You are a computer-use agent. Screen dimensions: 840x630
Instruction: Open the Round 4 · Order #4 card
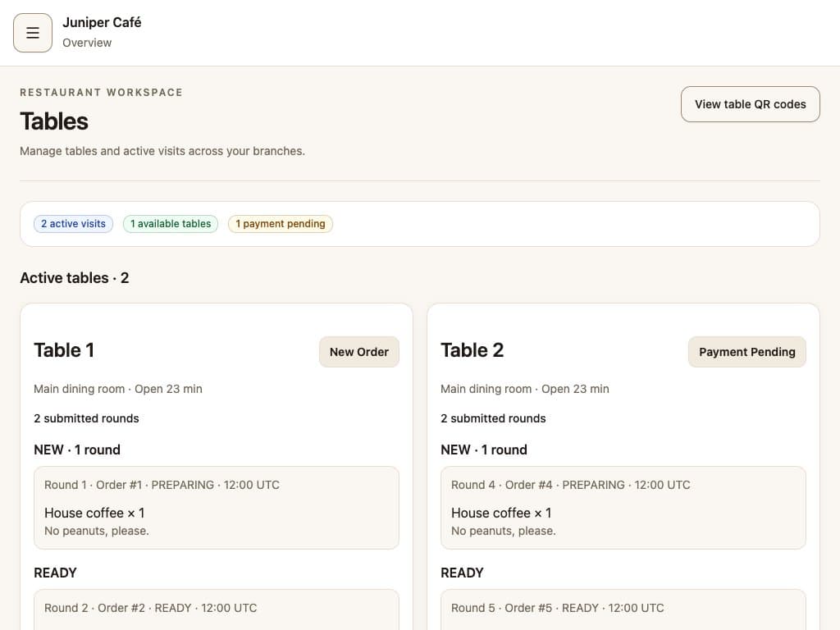point(623,507)
